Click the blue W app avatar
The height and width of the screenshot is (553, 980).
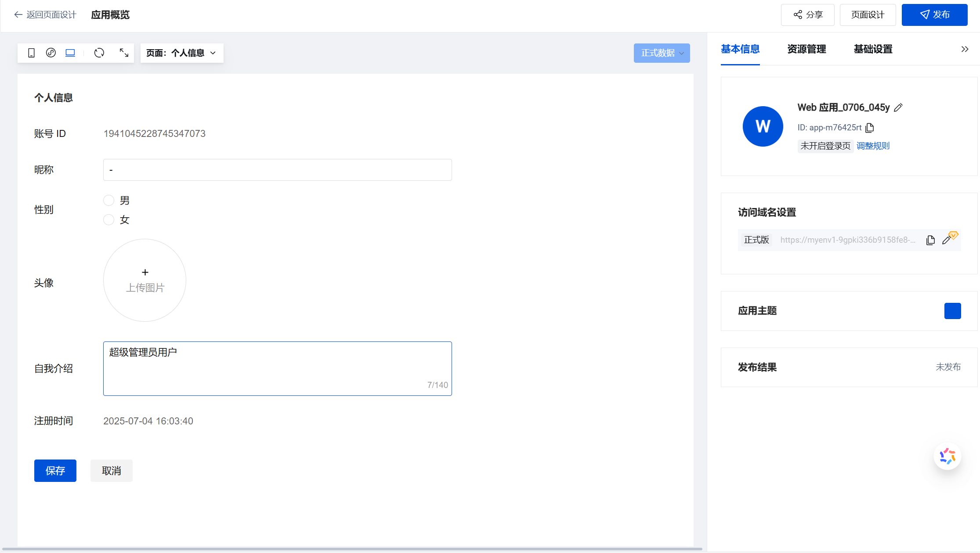[763, 126]
